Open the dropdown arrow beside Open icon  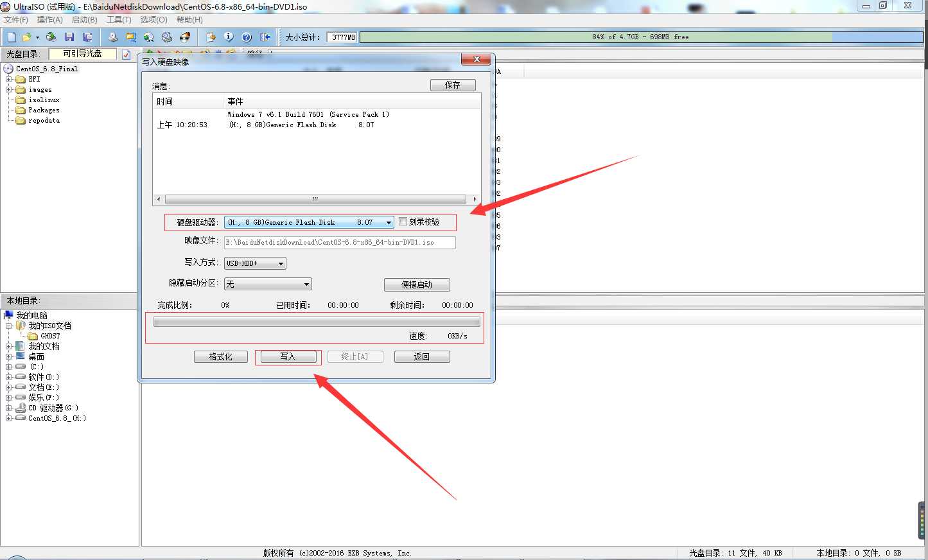[x=37, y=37]
